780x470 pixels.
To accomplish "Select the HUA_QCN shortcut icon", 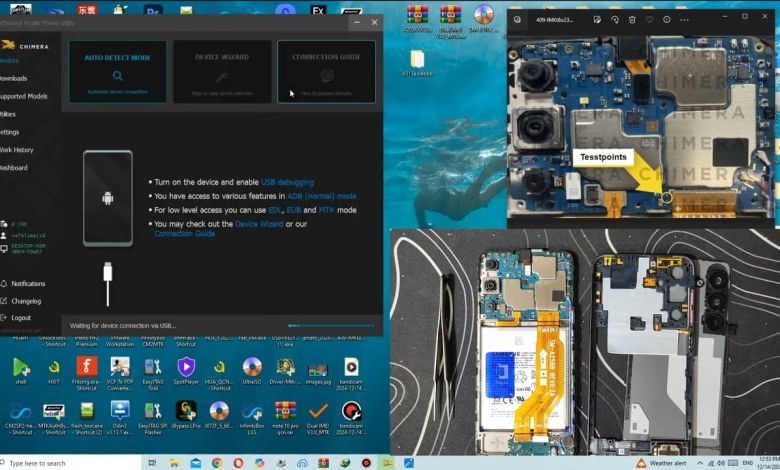I will click(219, 374).
